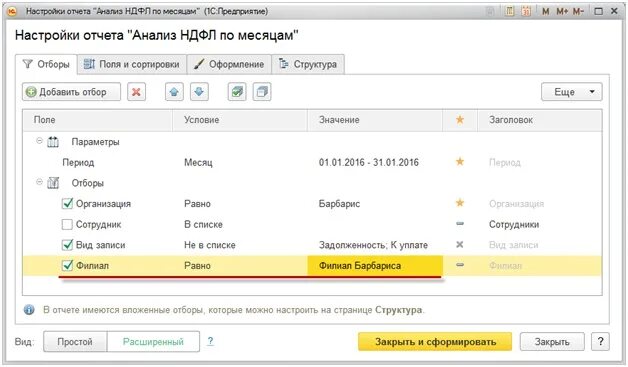The width and height of the screenshot is (628, 367).
Task: Maximize the settings window
Action: coord(598,11)
